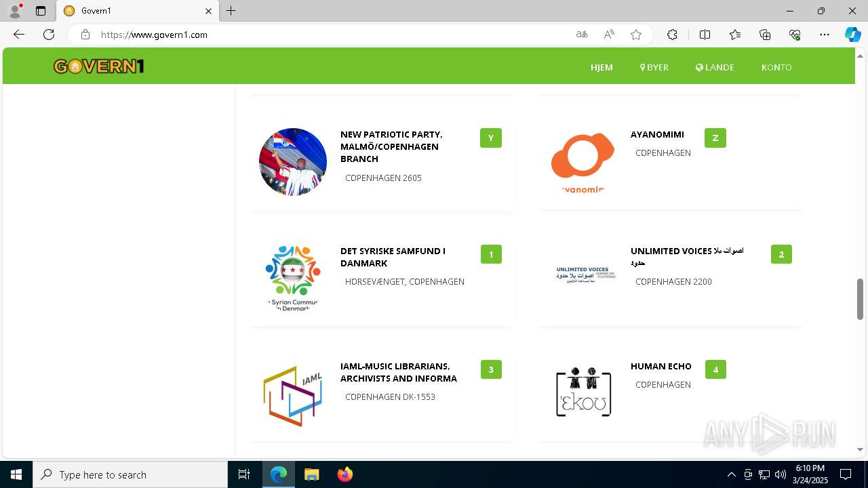Open Collections panel
Screen dimensions: 868x488
pyautogui.click(x=765, y=35)
